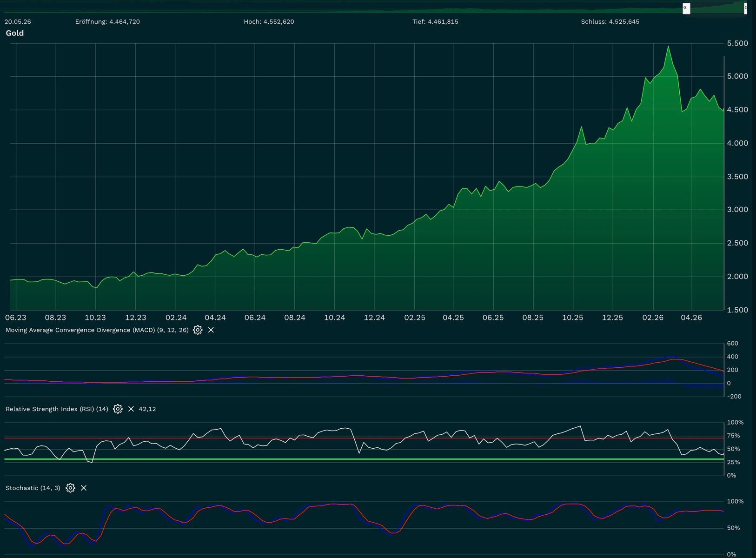The height and width of the screenshot is (558, 756).
Task: Click the selected range area in navigator
Action: coord(717,8)
